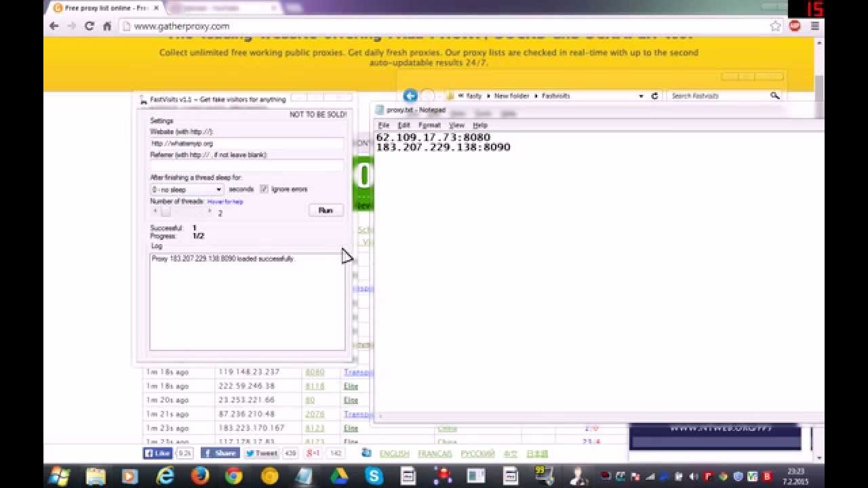Reload the gatherproxy.com page
This screenshot has width=868, height=488.
pos(89,26)
